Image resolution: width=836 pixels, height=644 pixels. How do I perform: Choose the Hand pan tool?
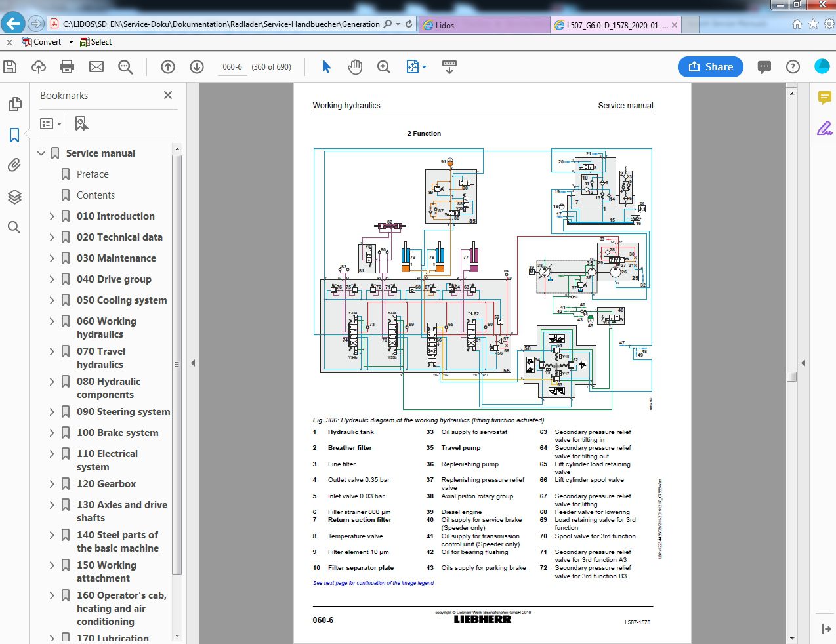355,67
